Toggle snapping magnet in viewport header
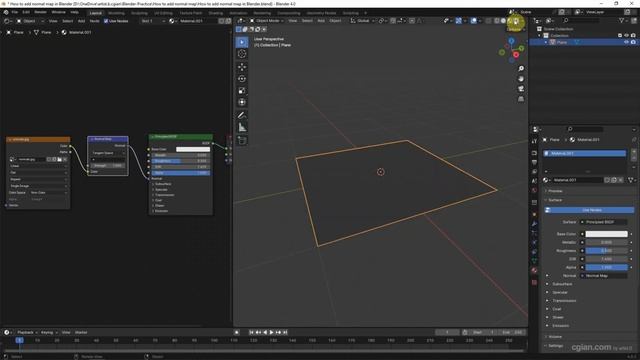The height and width of the screenshot is (360, 640). 393,21
